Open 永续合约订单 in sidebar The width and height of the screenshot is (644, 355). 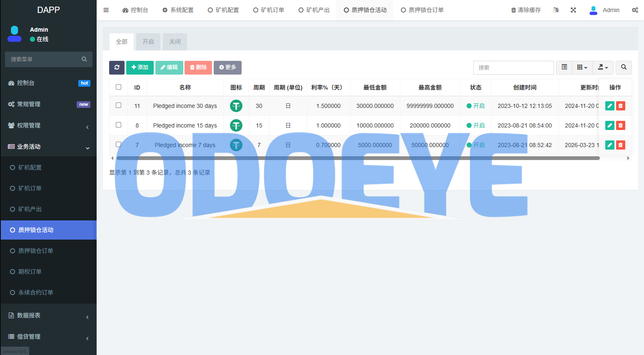48,292
